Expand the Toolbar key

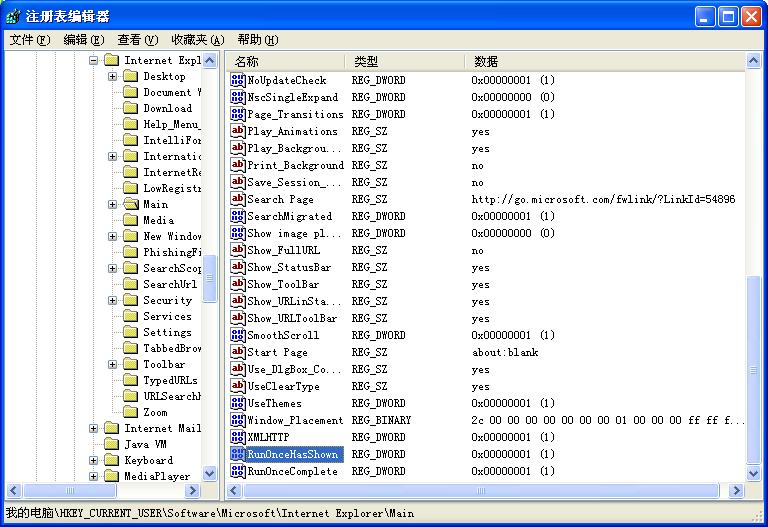(113, 364)
